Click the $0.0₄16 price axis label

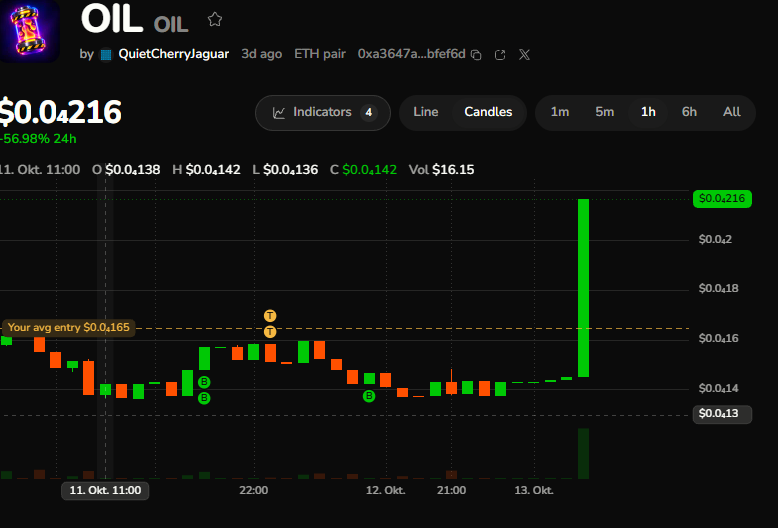tap(718, 338)
